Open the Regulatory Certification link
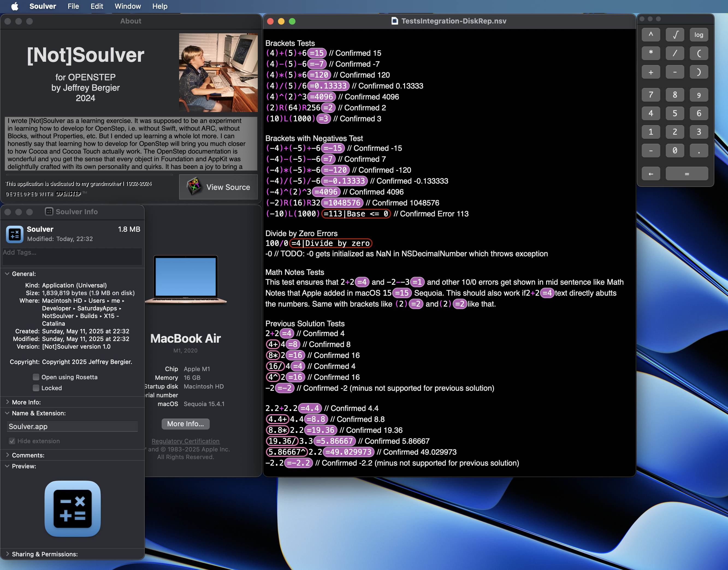 point(185,441)
